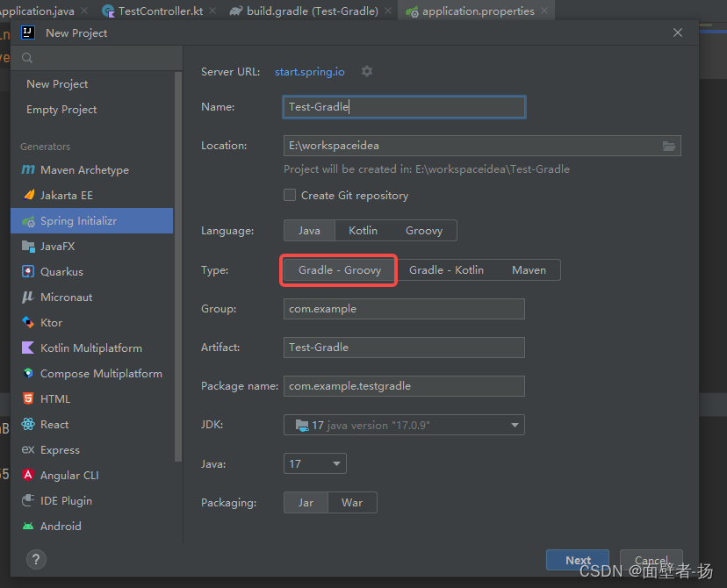Image resolution: width=727 pixels, height=588 pixels.
Task: Click the Group input field
Action: pyautogui.click(x=404, y=309)
